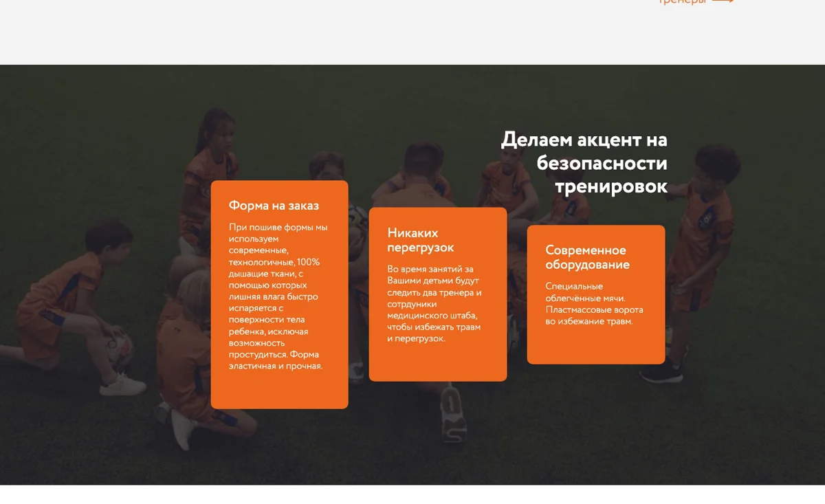The width and height of the screenshot is (825, 504).
Task: Click the white sneaker in lower-left photo area
Action: point(122,384)
